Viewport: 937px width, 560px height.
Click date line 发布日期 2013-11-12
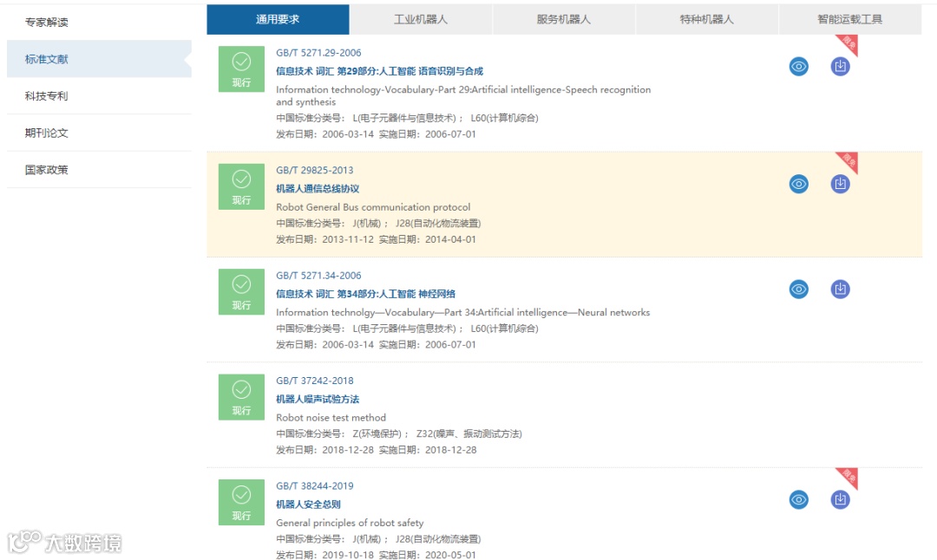376,239
